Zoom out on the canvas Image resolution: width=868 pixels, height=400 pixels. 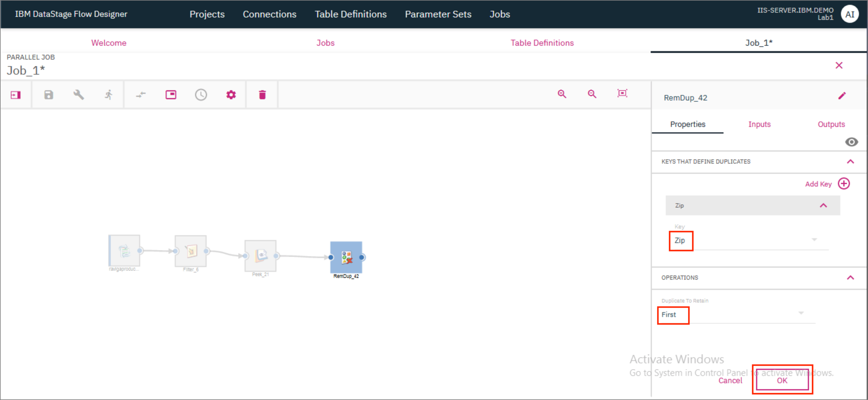coord(592,94)
